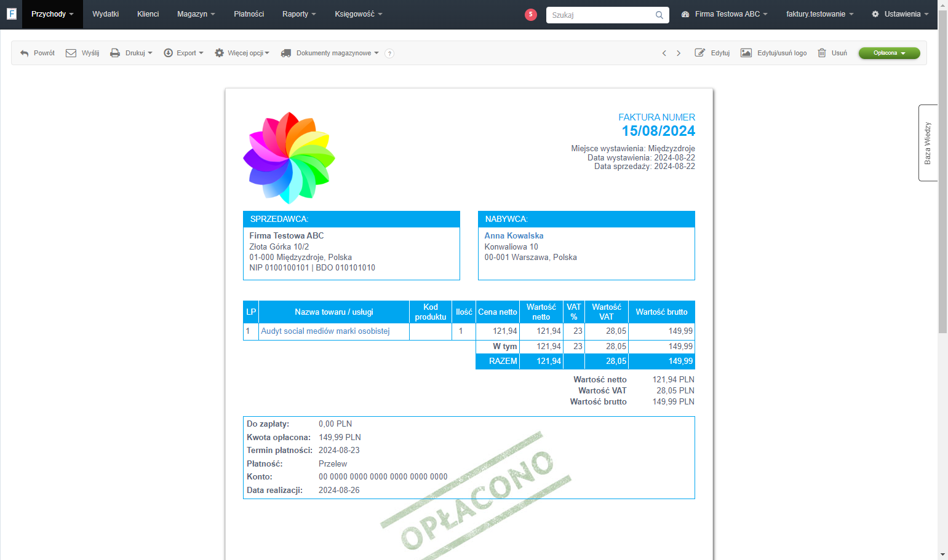Click the question mark help icon

point(389,53)
